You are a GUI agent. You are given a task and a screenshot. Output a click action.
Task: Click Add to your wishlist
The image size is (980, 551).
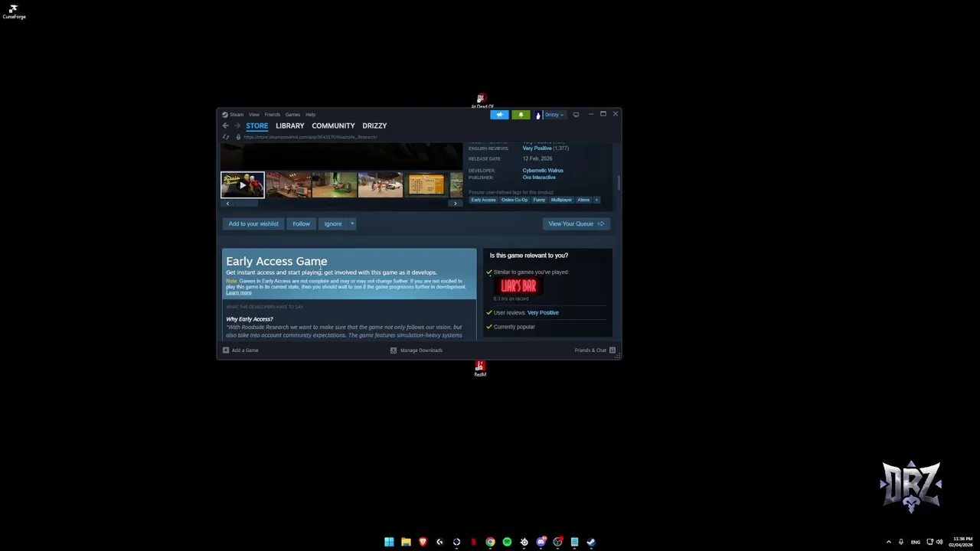click(x=253, y=223)
